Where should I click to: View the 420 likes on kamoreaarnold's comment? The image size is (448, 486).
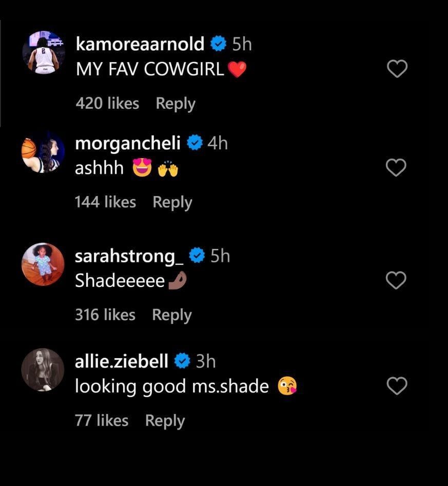click(107, 104)
